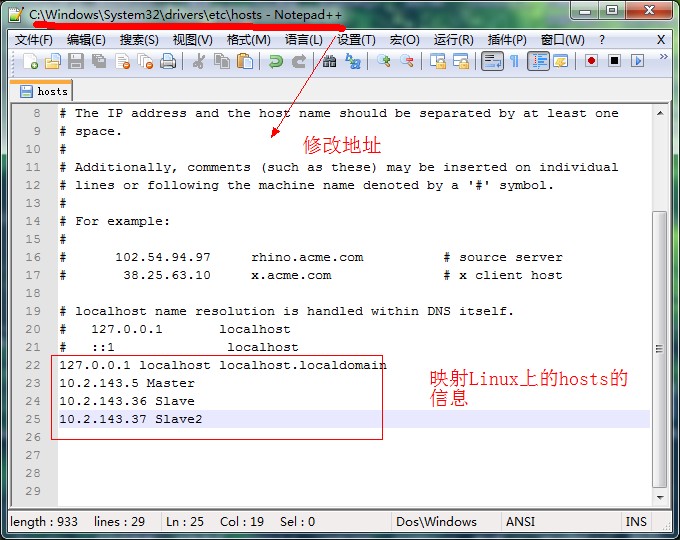
Task: Click the Close document icon
Action: 123,61
